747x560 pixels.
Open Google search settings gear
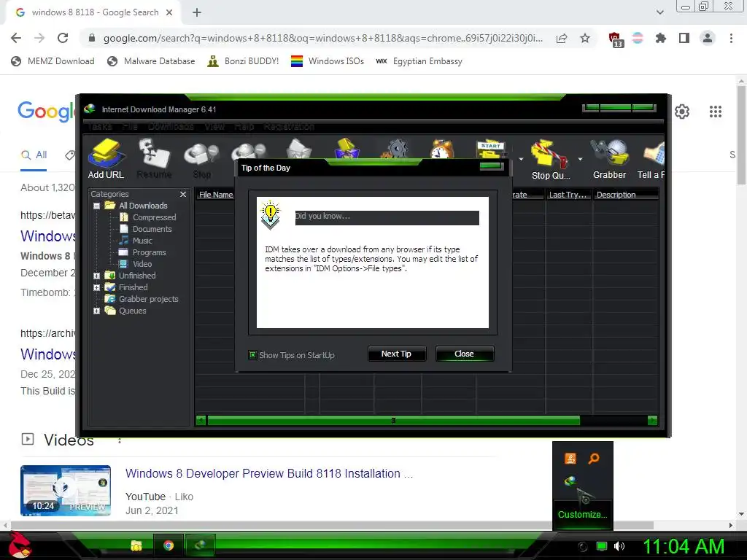(x=682, y=112)
